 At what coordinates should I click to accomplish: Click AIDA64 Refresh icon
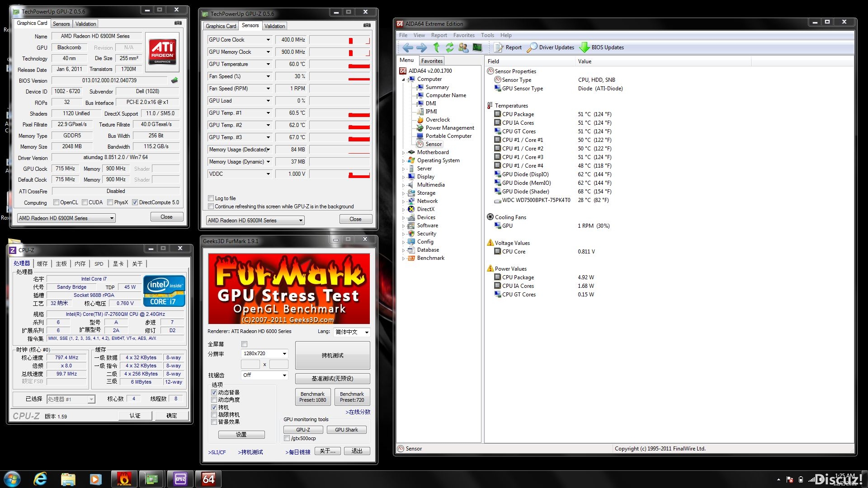[449, 47]
